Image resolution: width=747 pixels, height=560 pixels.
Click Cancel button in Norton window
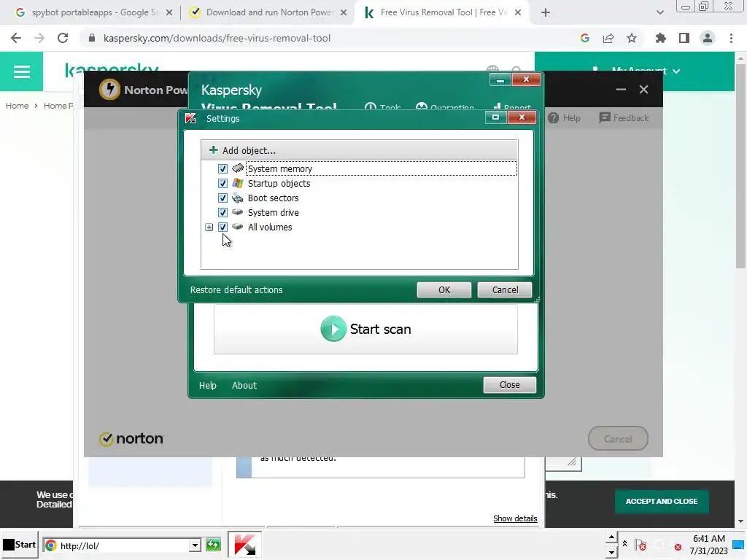[618, 438]
